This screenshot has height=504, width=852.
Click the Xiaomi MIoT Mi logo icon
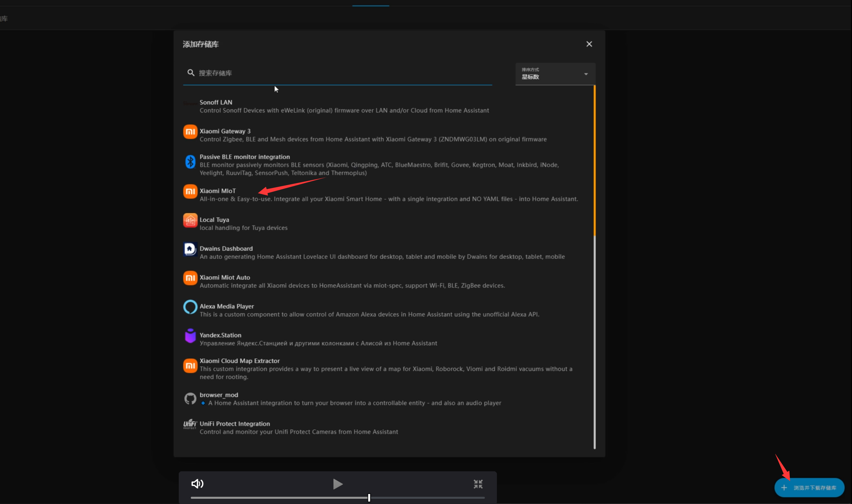click(190, 191)
